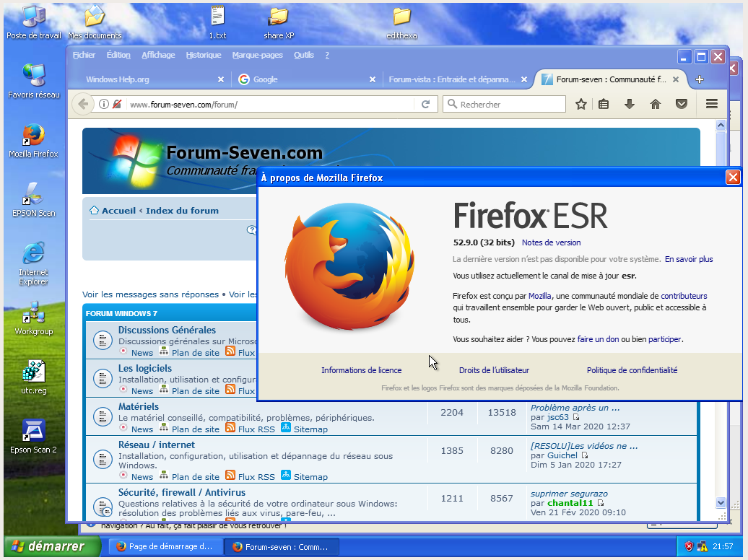Viewport: 748px width, 560px height.
Task: Go back with the browser back arrow
Action: [x=84, y=104]
